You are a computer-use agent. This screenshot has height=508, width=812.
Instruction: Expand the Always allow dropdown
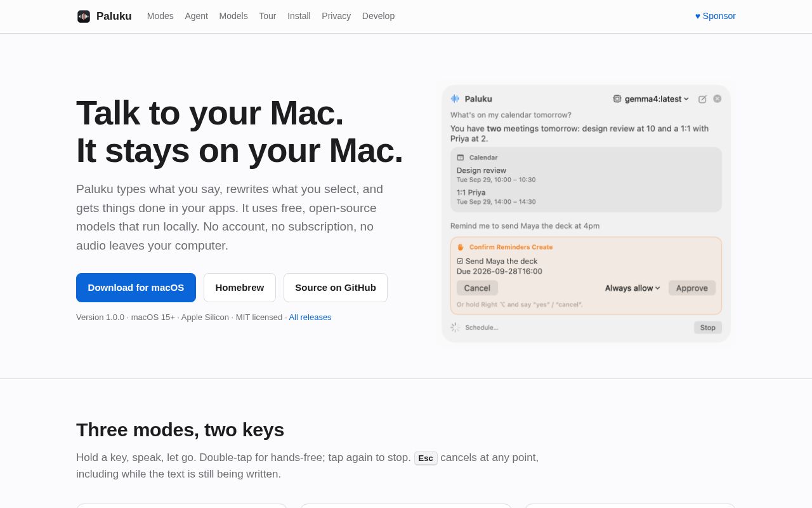[632, 288]
